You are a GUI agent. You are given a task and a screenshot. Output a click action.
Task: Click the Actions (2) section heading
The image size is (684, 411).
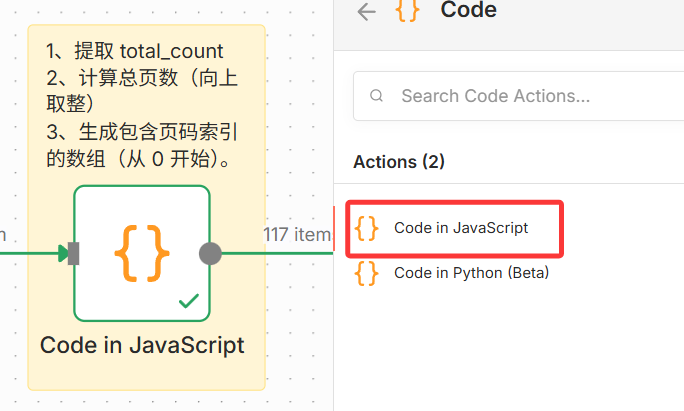pos(399,162)
